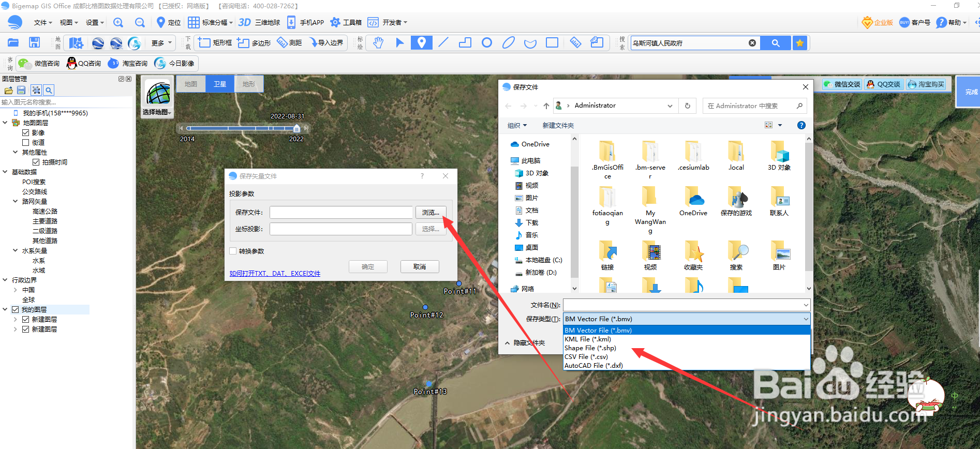Image resolution: width=980 pixels, height=449 pixels.
Task: Click the blue search button
Action: (776, 43)
